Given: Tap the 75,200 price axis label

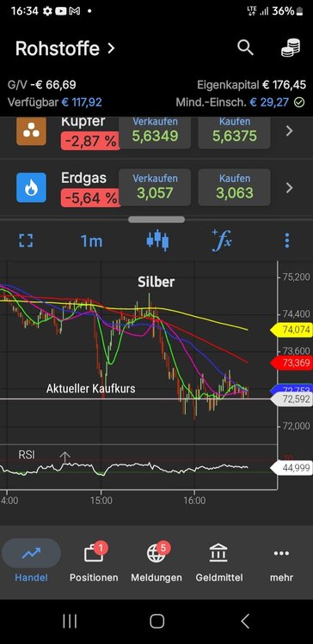Looking at the screenshot, I should pyautogui.click(x=296, y=276).
